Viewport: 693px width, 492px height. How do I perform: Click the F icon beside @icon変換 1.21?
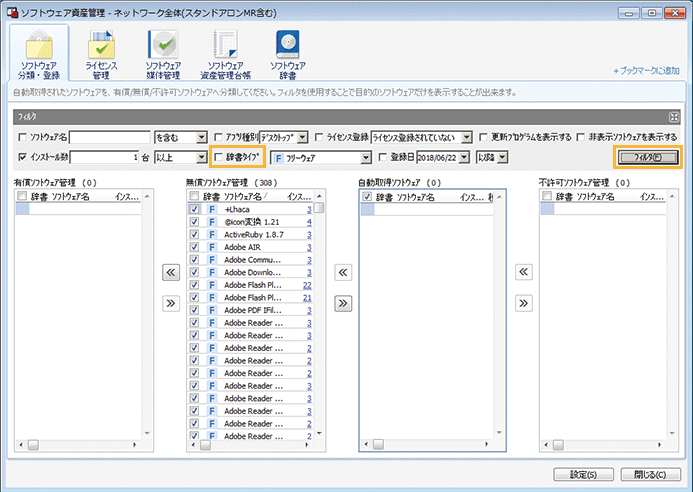coord(212,222)
